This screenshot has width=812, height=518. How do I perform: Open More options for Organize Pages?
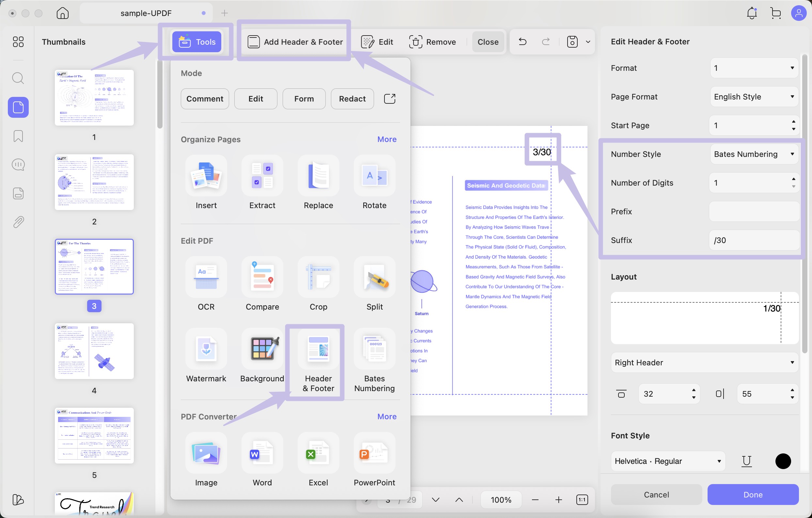pyautogui.click(x=387, y=139)
